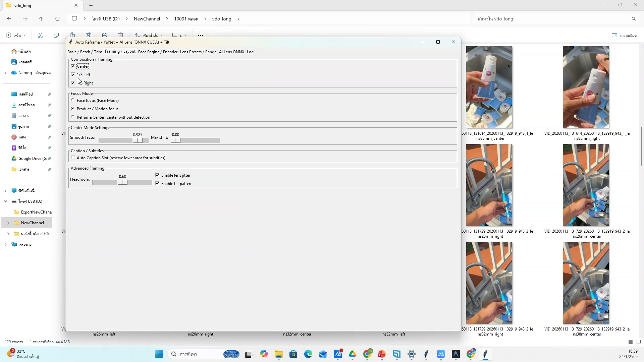Go up one folder level arrow
644x362 pixels.
[41, 19]
